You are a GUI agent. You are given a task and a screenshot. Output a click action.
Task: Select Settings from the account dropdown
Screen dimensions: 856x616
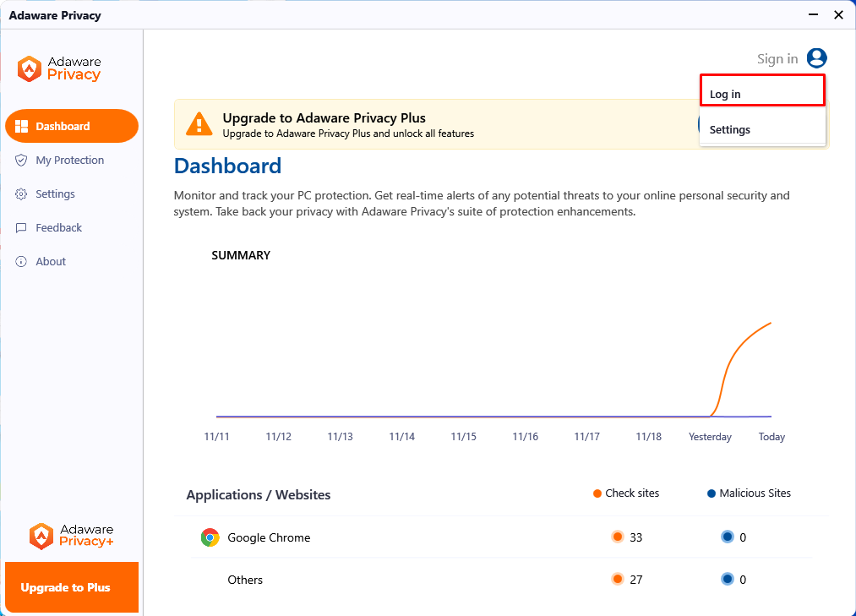coord(761,129)
